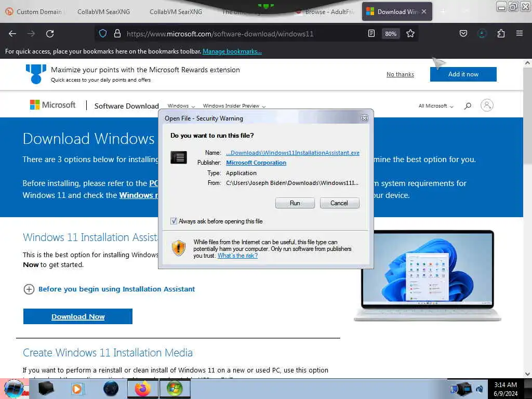532x399 pixels.
Task: Expand the Windows Insider Preview dropdown
Action: (234, 106)
